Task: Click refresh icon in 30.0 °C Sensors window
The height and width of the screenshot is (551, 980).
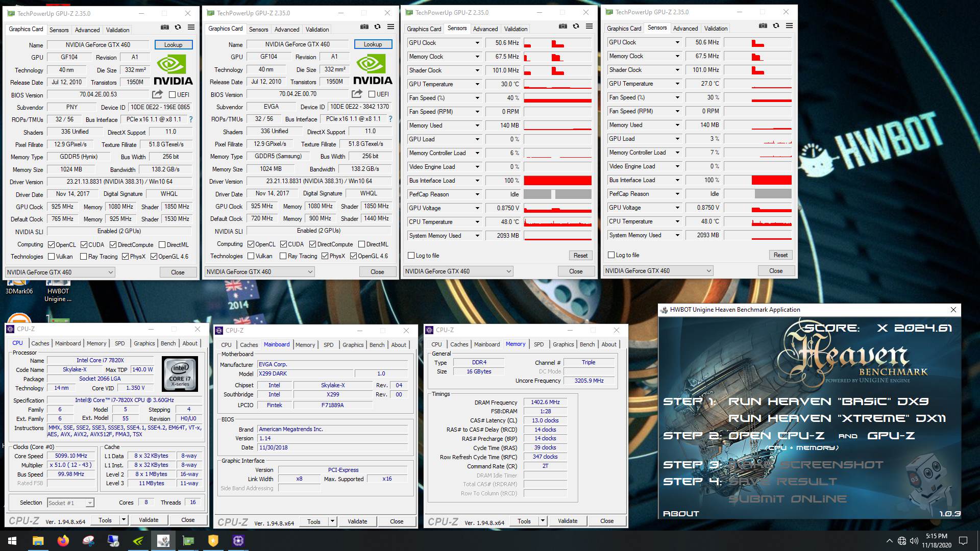Action: (576, 26)
